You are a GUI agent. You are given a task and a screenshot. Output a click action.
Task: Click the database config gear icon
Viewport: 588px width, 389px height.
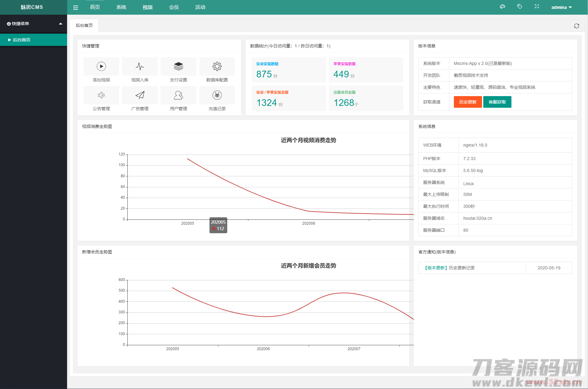(217, 66)
